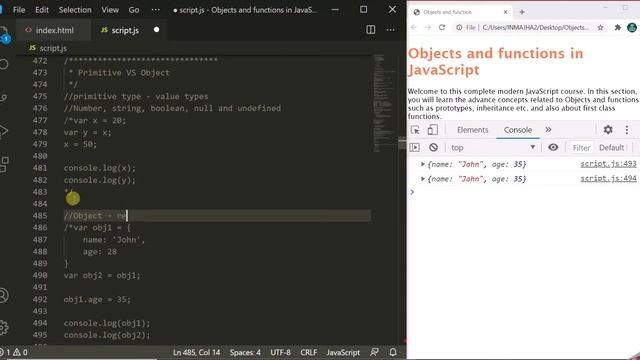
Task: View site information icon in address bar
Action: click(x=459, y=27)
